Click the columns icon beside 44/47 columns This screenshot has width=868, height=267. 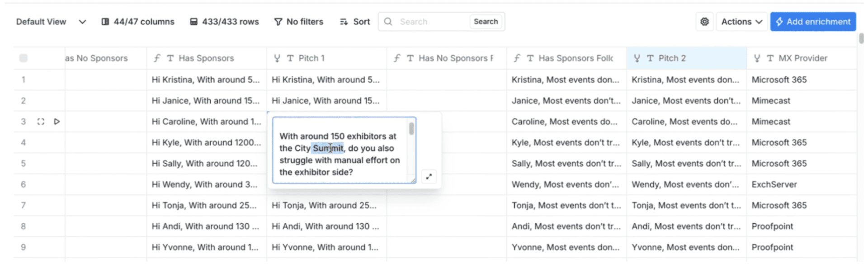pyautogui.click(x=105, y=22)
